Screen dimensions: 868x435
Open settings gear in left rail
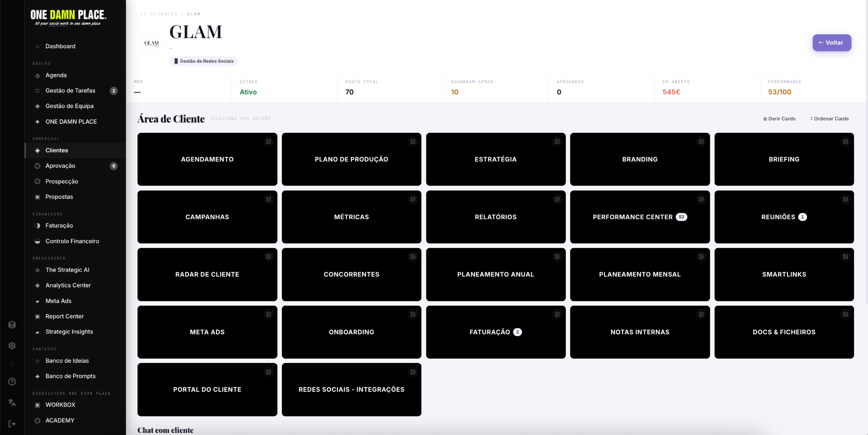(x=12, y=346)
